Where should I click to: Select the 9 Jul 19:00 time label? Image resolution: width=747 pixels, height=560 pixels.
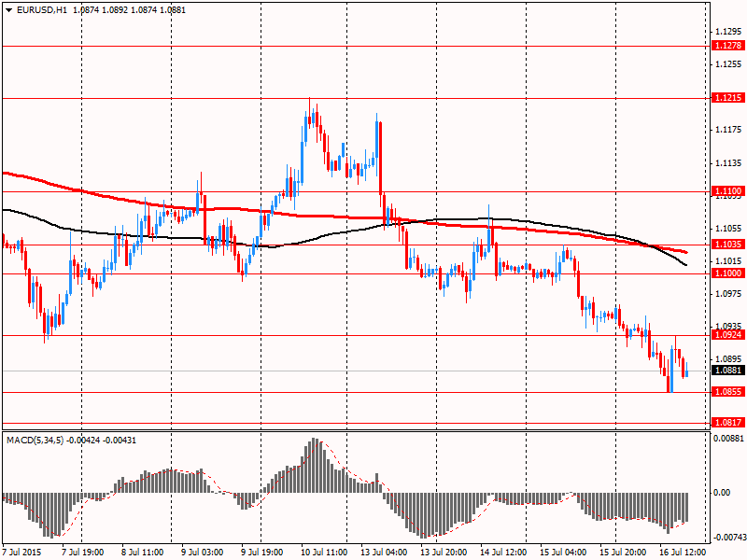pos(261,553)
